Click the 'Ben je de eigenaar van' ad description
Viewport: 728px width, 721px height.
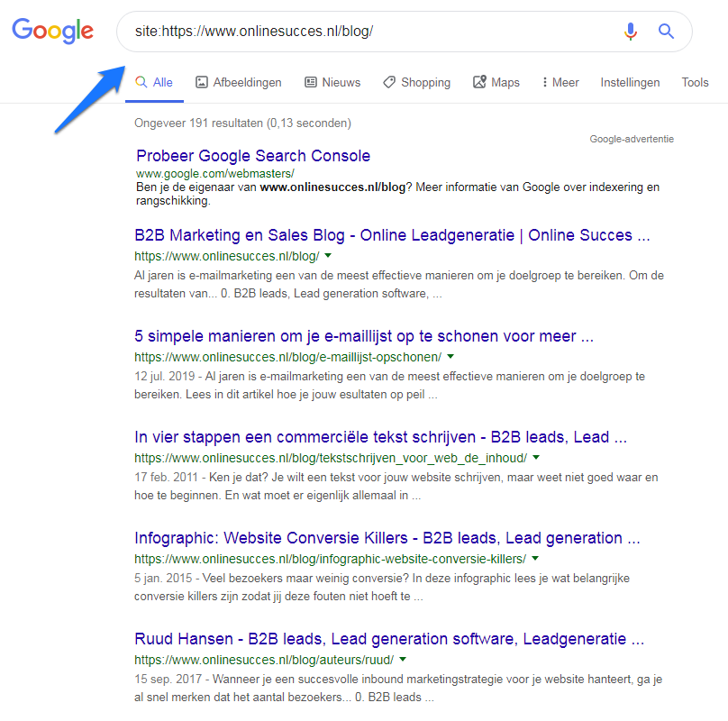click(397, 194)
